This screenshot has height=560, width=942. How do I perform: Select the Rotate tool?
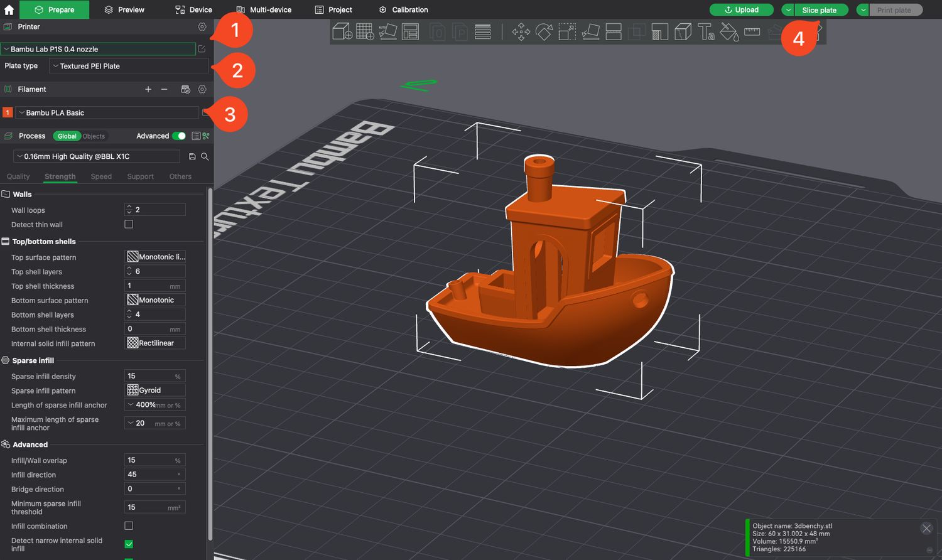544,32
